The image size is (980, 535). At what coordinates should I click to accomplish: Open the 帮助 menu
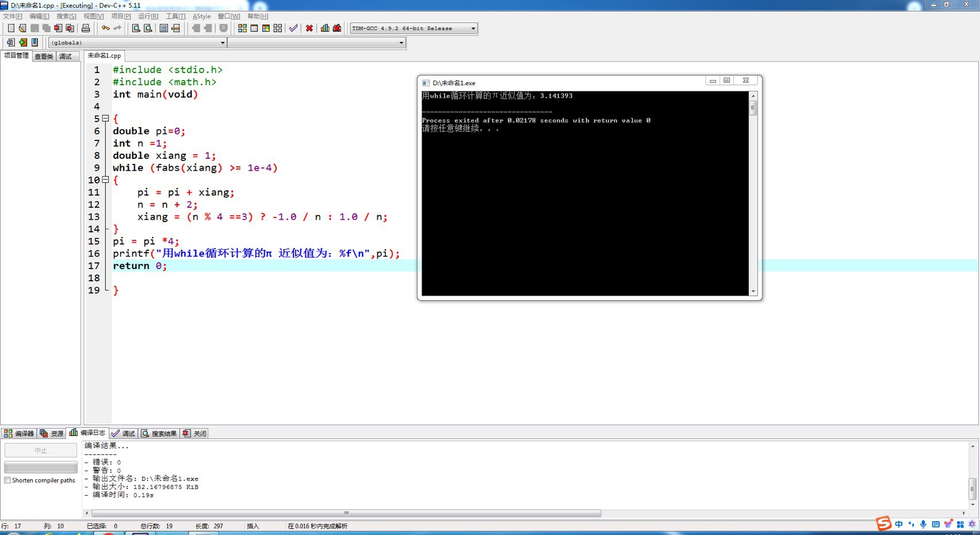258,16
